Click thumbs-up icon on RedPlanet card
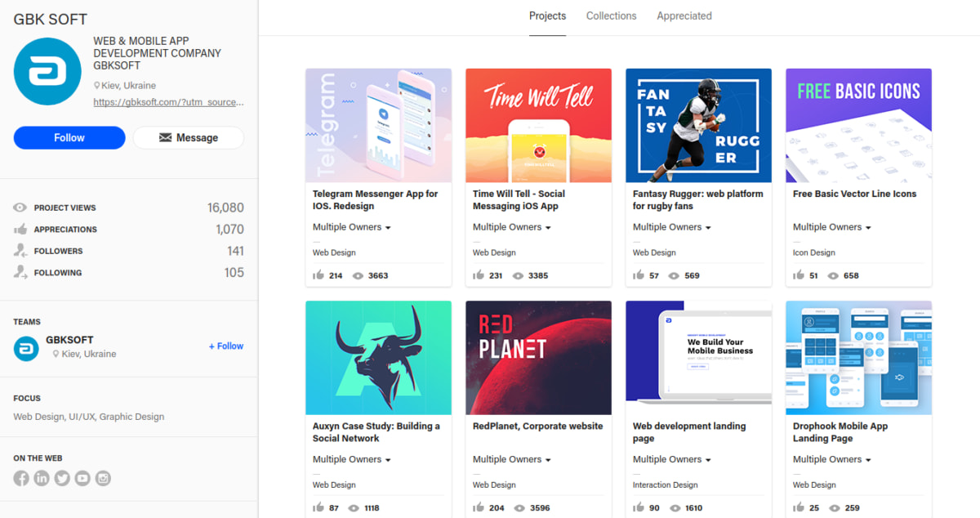980x518 pixels. coord(479,507)
